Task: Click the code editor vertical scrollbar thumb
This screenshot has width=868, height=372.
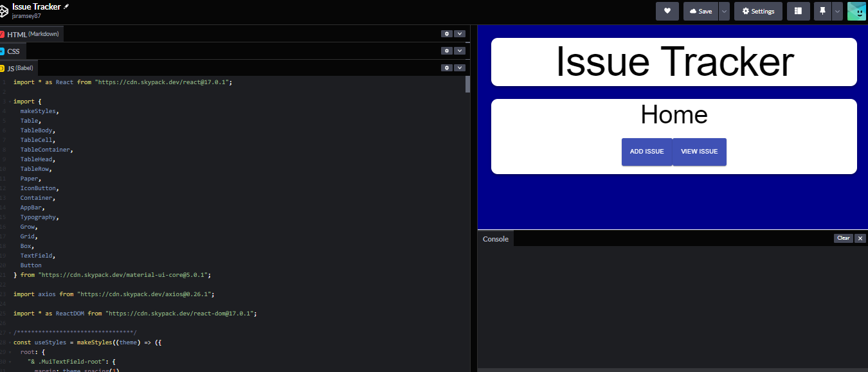Action: click(468, 84)
